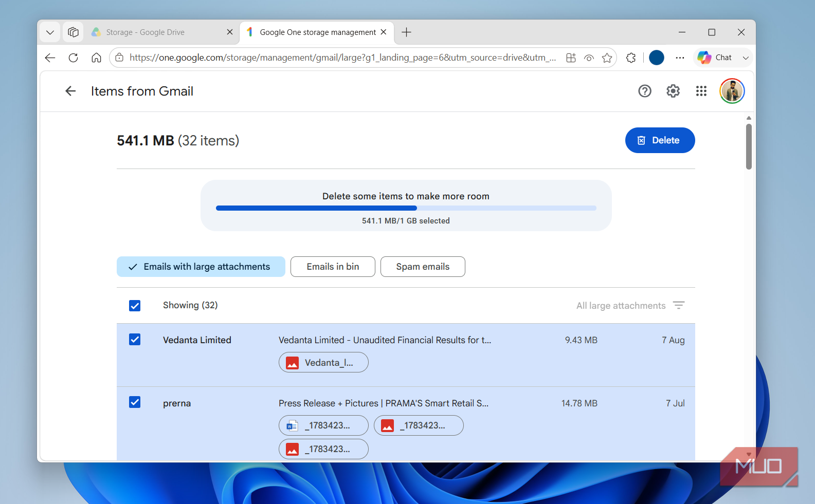815x504 pixels.
Task: Click Vedanta Limited sender name
Action: 197,340
